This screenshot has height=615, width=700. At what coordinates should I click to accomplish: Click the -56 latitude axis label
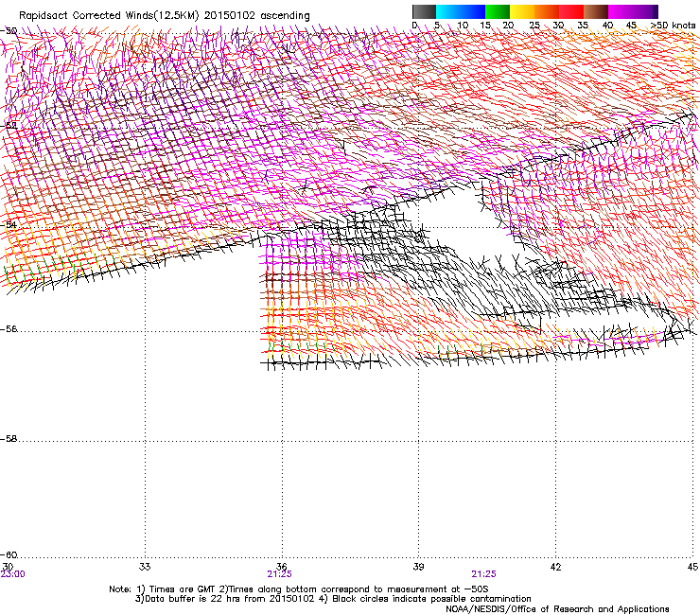tap(9, 329)
